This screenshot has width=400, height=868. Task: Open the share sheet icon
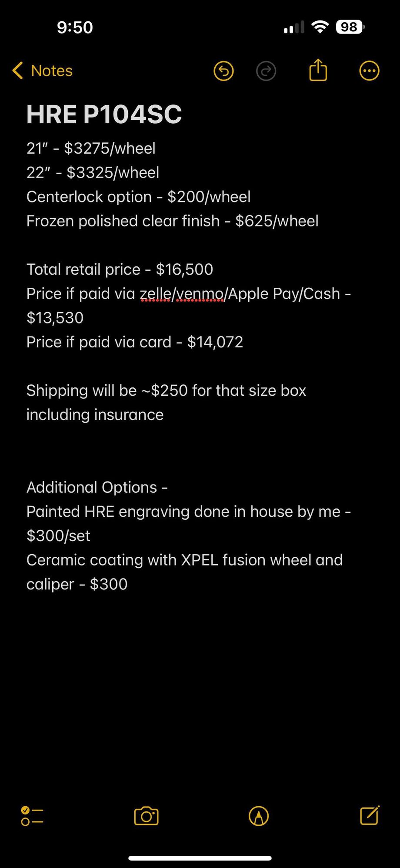[x=318, y=70]
